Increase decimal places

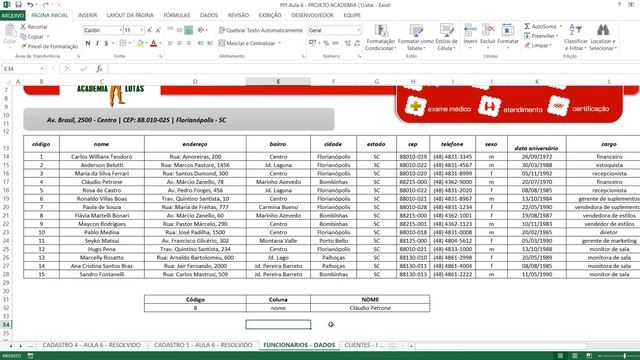point(348,43)
